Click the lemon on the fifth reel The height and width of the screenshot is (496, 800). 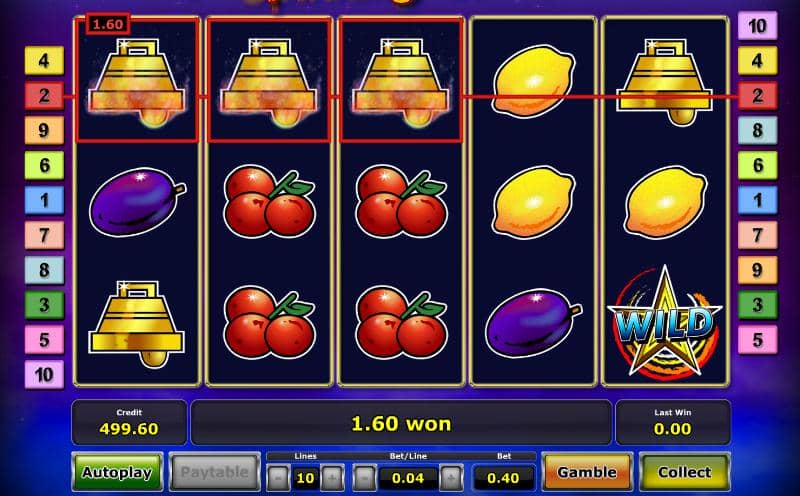coord(665,202)
